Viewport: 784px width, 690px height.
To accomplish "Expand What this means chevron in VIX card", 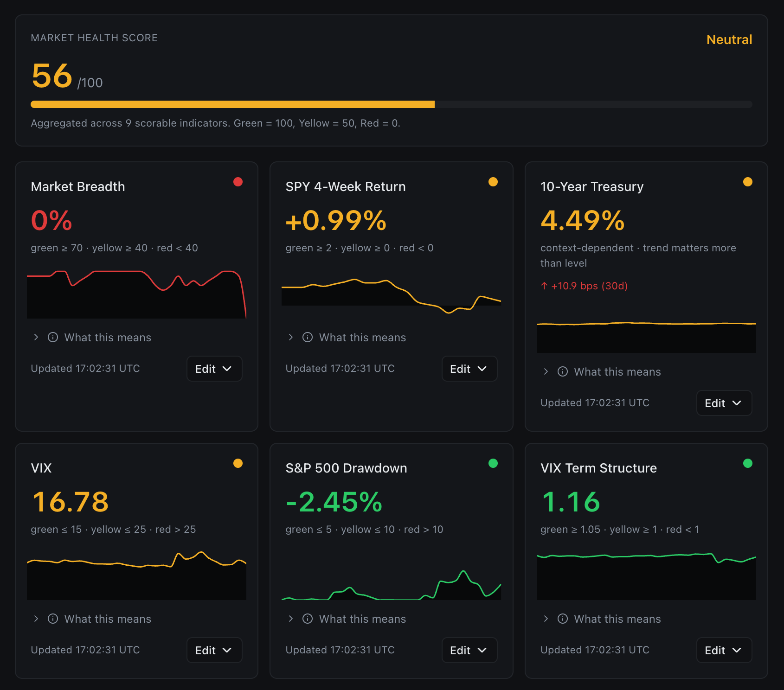I will point(36,619).
